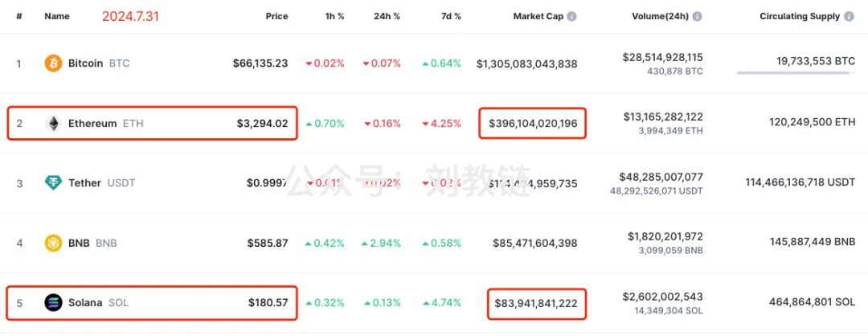Click Tether volume 48,292,526,071 USDT subtext

657,191
